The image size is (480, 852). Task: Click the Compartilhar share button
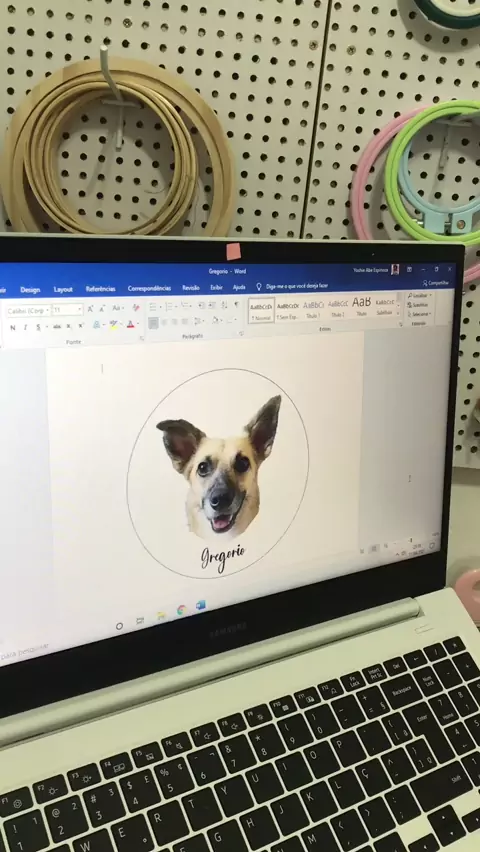436,283
